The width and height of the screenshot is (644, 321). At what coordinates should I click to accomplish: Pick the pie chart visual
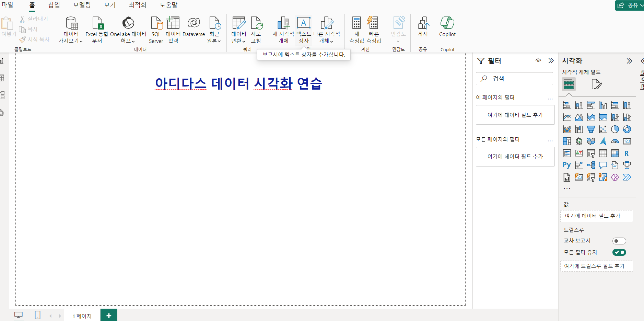coord(615,129)
